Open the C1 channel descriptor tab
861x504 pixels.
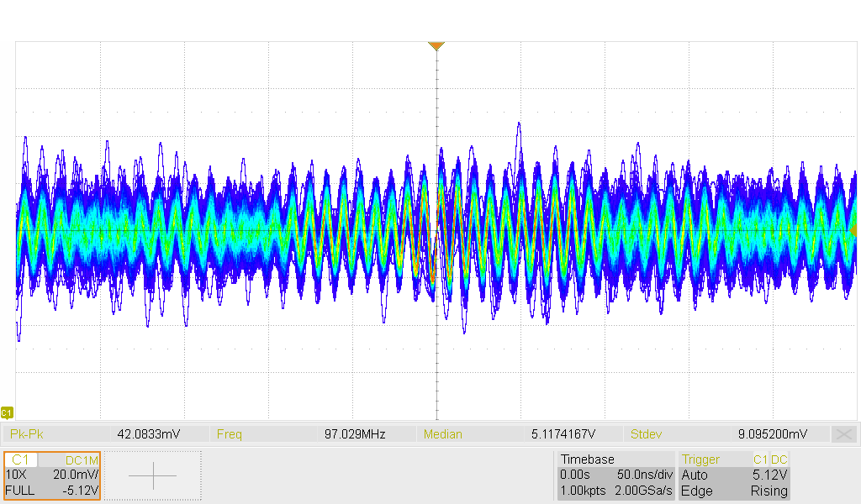22,459
